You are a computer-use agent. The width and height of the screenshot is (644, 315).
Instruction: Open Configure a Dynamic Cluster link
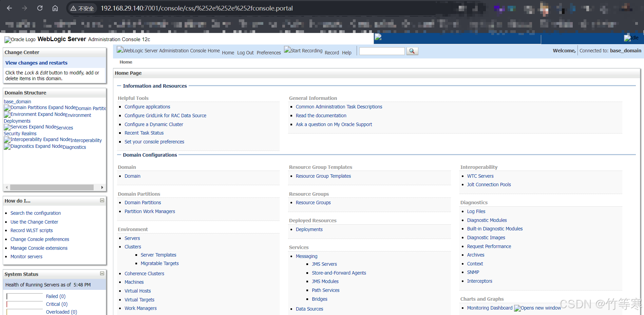(154, 124)
